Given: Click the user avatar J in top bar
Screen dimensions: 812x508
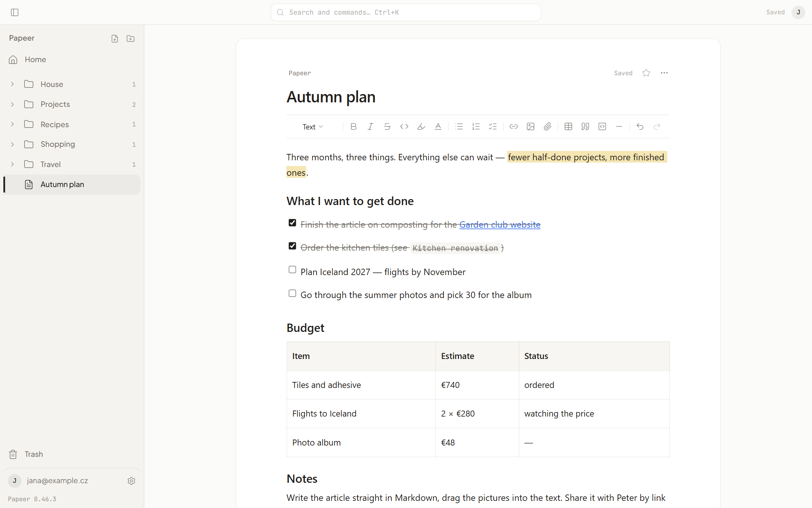Looking at the screenshot, I should [798, 12].
